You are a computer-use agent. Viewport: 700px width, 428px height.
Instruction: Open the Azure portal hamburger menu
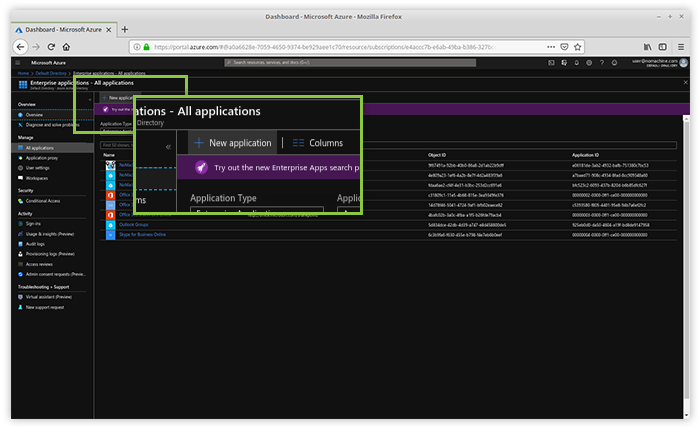coord(19,62)
